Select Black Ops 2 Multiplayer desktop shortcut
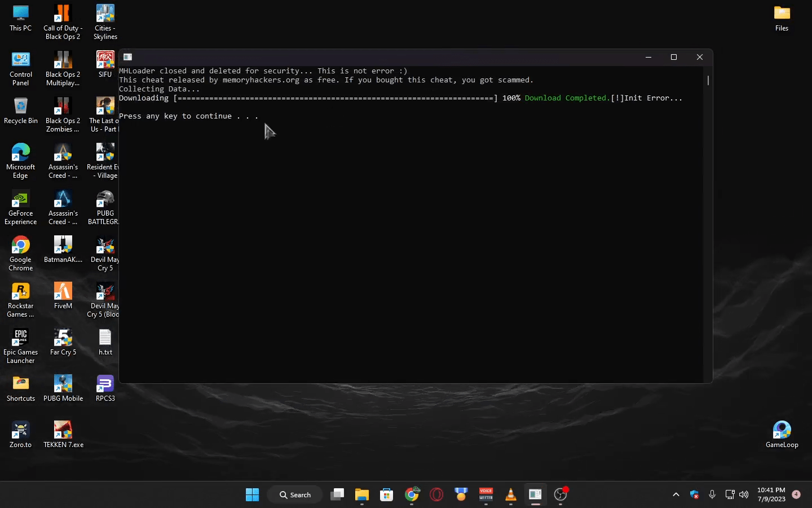This screenshot has height=508, width=812. tap(63, 69)
